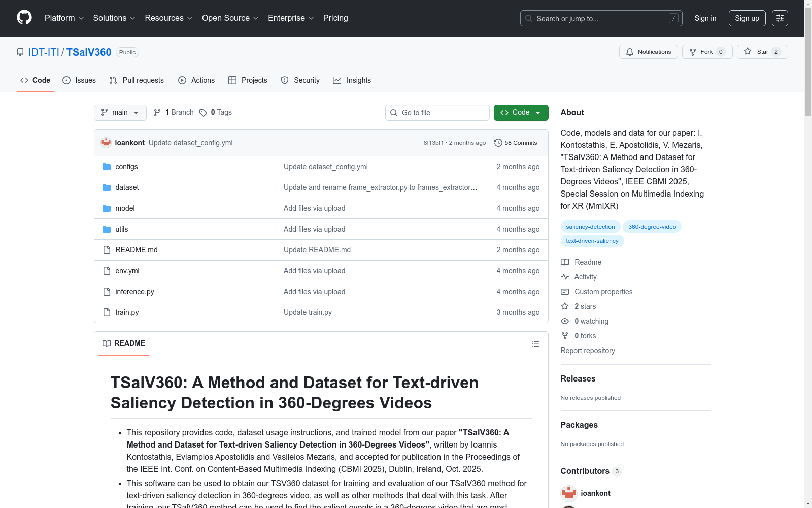Open the configs folder

pos(126,167)
